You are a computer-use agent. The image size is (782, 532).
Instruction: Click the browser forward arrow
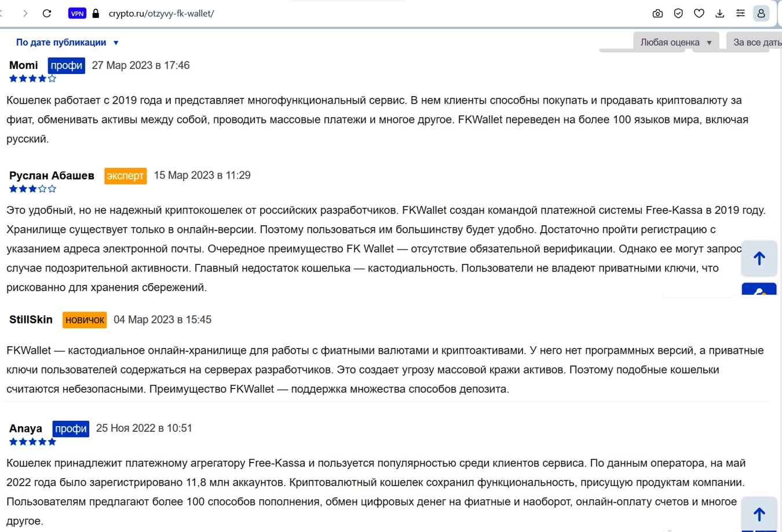coord(25,13)
